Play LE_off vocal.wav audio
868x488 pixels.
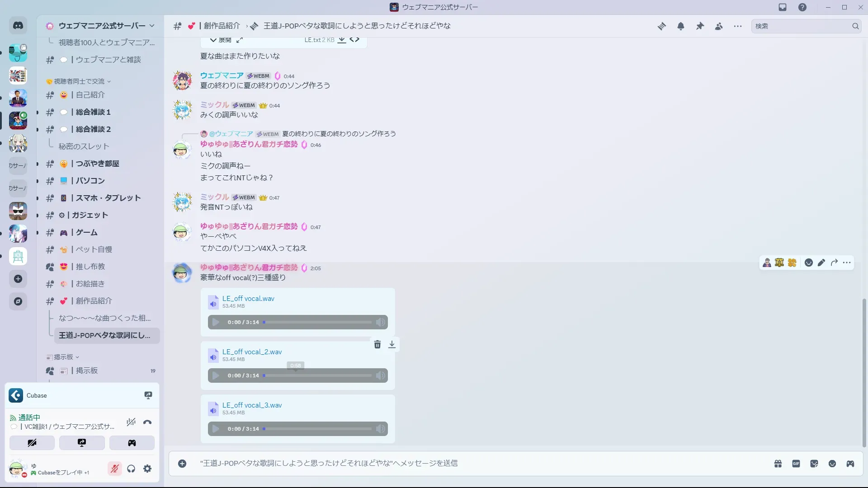(x=216, y=322)
